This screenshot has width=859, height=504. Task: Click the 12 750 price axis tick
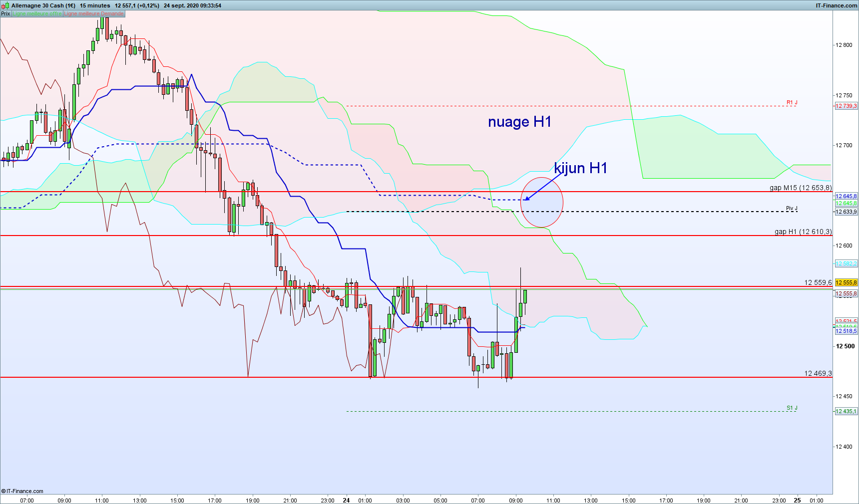844,95
